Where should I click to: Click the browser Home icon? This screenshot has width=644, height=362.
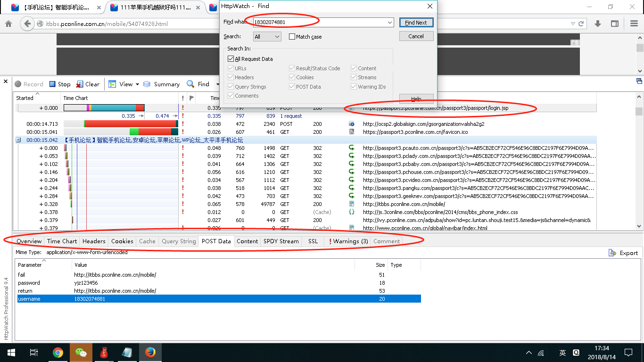click(x=8, y=24)
